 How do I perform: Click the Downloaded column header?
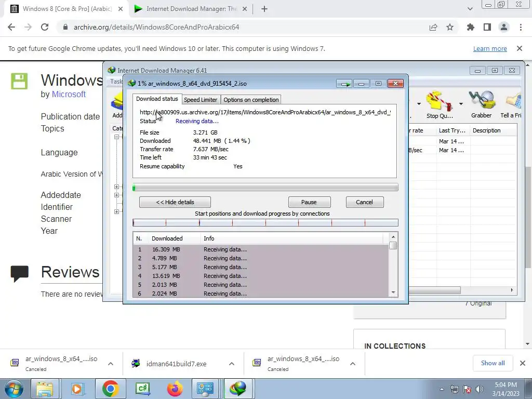175,238
